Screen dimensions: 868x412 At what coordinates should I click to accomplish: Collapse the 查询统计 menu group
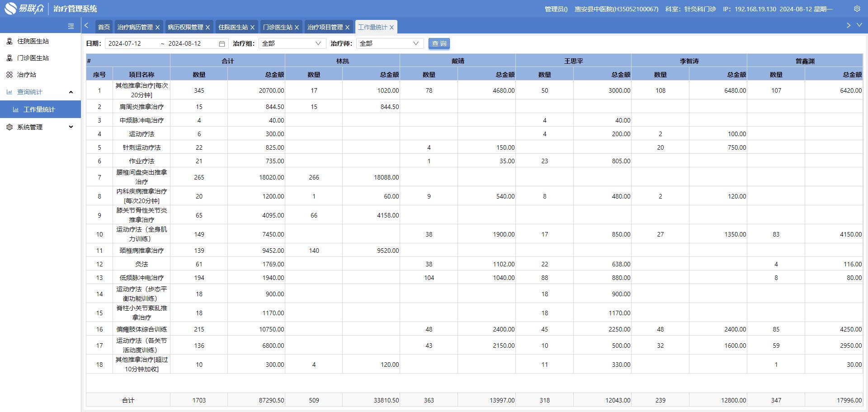coord(71,92)
